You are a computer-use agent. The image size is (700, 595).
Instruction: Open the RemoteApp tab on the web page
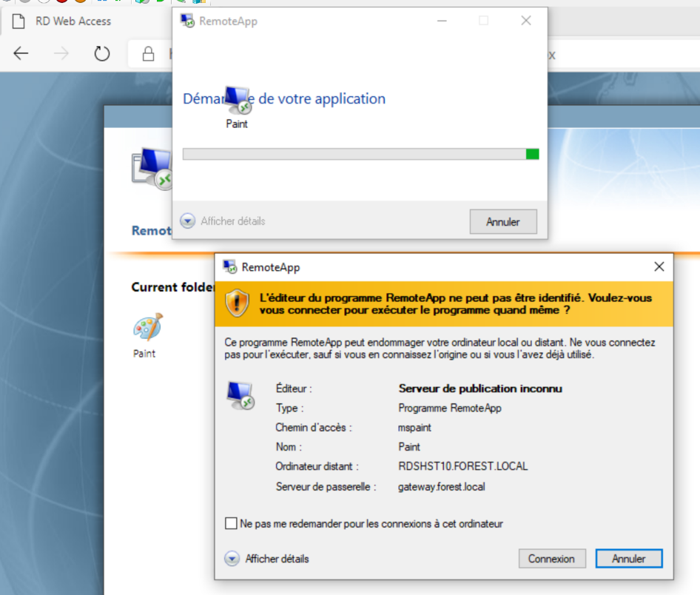pos(152,231)
